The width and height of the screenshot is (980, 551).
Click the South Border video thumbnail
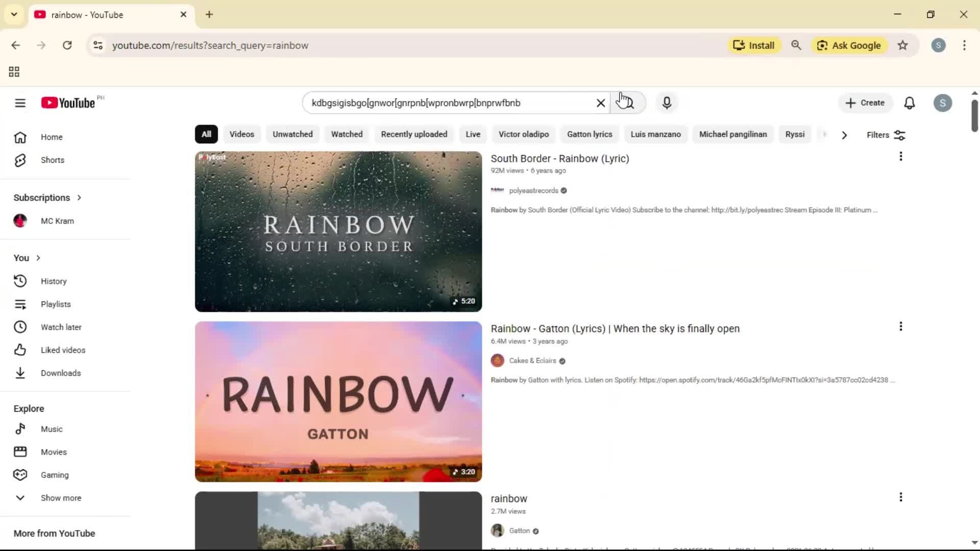[x=337, y=231]
